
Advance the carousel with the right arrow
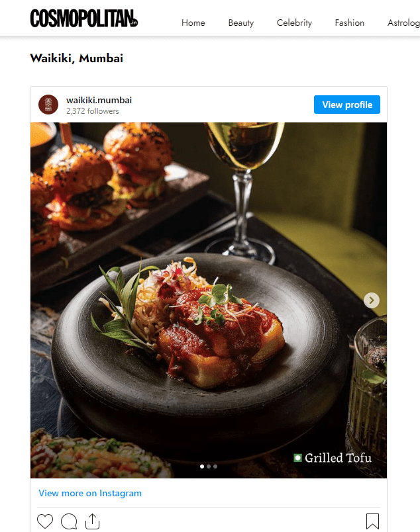372,300
